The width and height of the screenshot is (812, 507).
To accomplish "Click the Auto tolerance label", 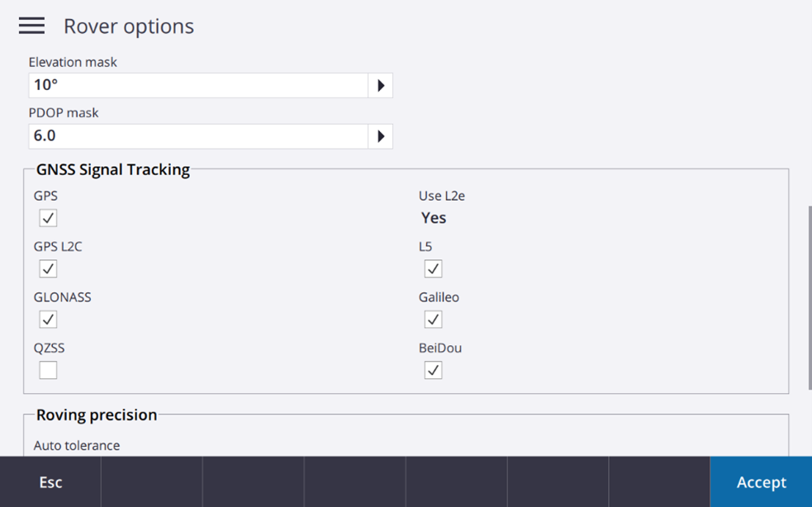I will coord(77,445).
